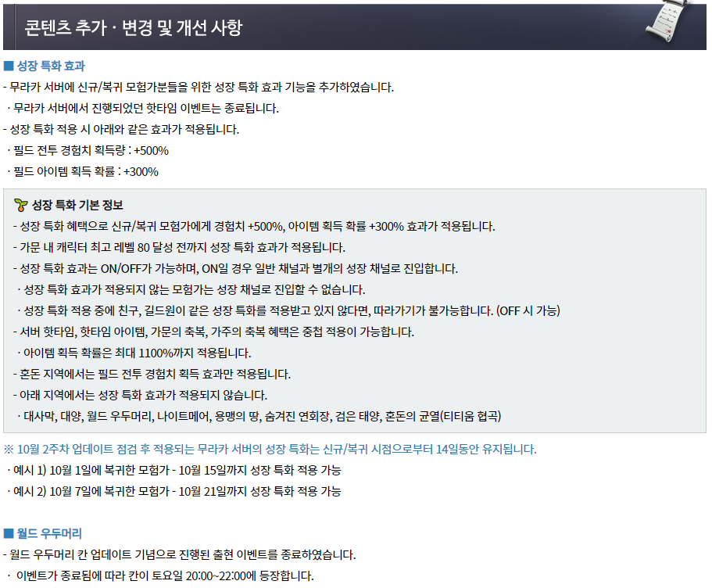712x588 pixels.
Task: Click line 서버 핫타임, 핫타임 아이템, 가문의 축복
Action: pos(214,332)
